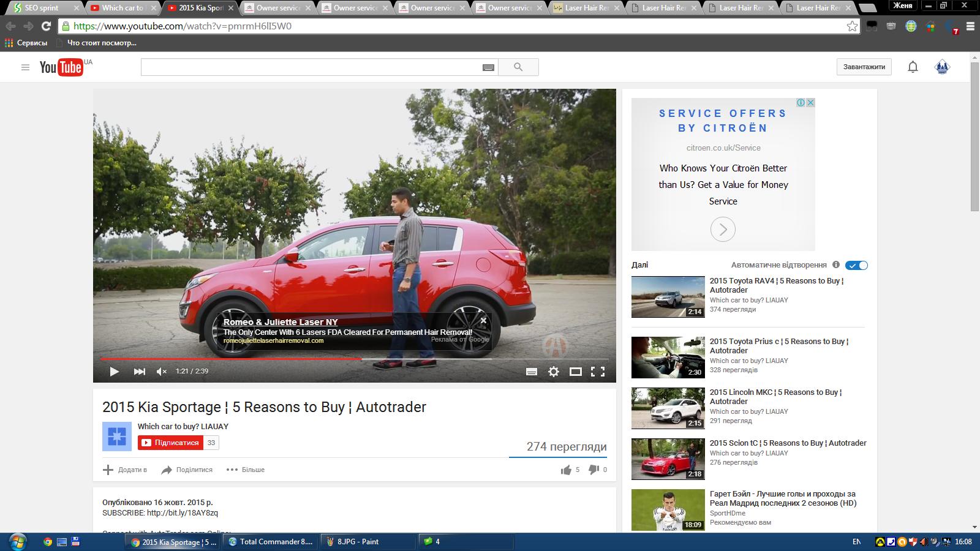Launch Chrome from pinned taskbar icon
Image resolution: width=980 pixels, height=551 pixels.
[47, 542]
